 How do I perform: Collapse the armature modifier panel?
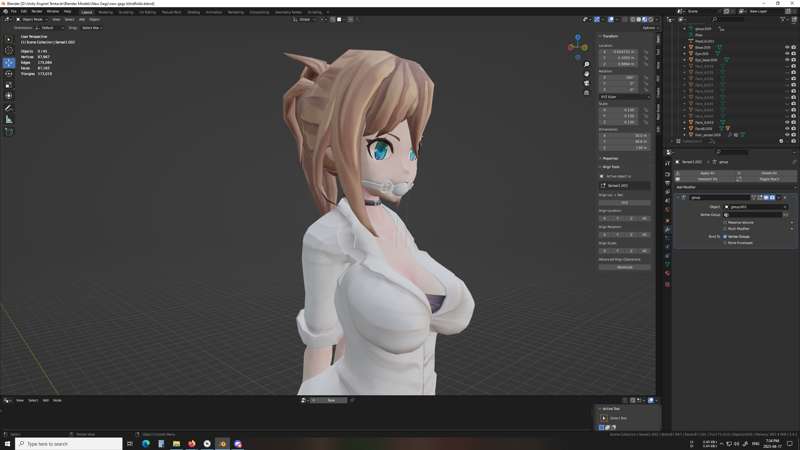pyautogui.click(x=678, y=197)
